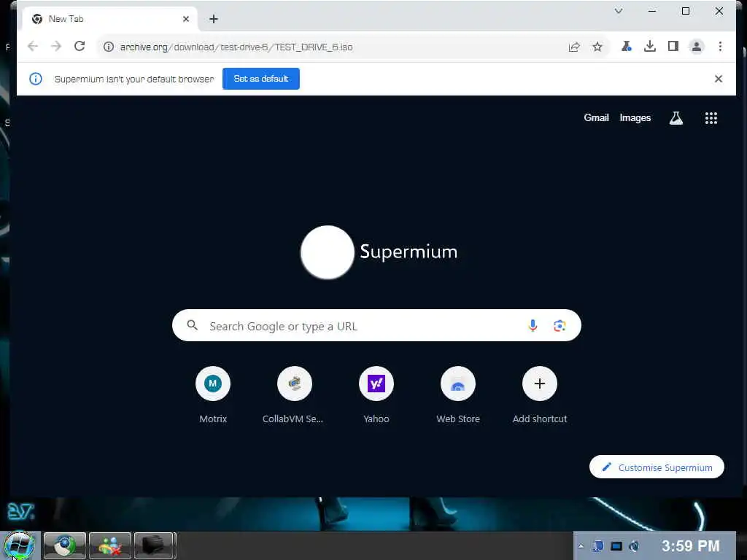The height and width of the screenshot is (560, 747).
Task: Click the info icon in default browser bar
Action: 36,79
